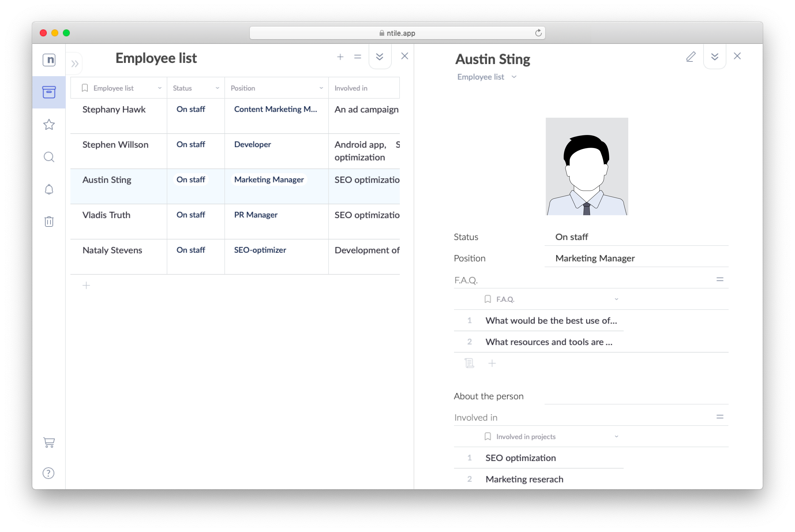
Task: Open notifications bell in sidebar
Action: point(49,189)
